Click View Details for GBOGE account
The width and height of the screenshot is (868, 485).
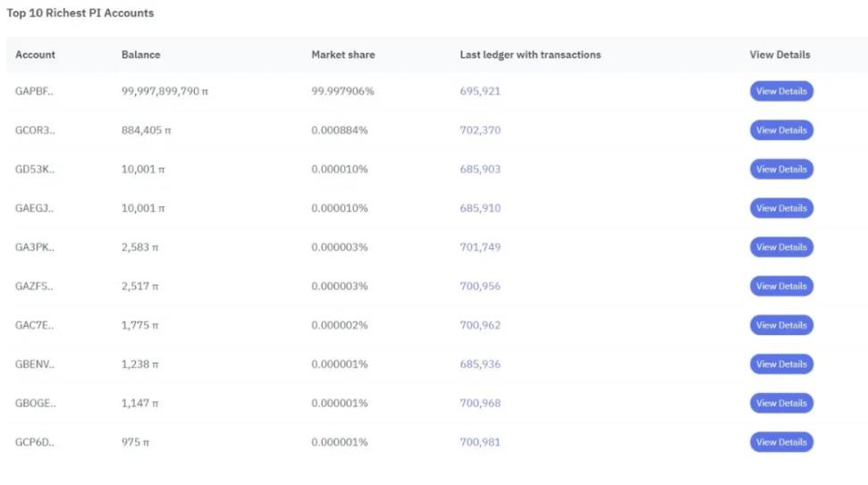click(x=781, y=403)
